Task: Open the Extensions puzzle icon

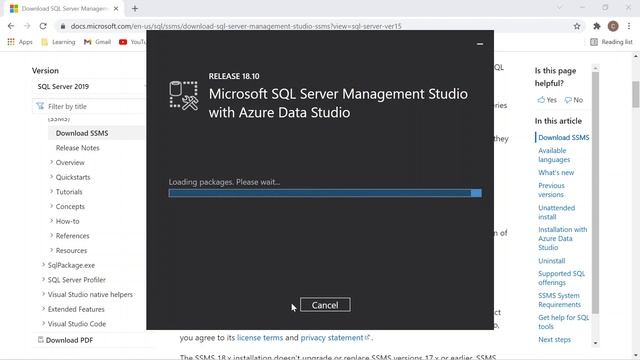Action: pos(597,26)
